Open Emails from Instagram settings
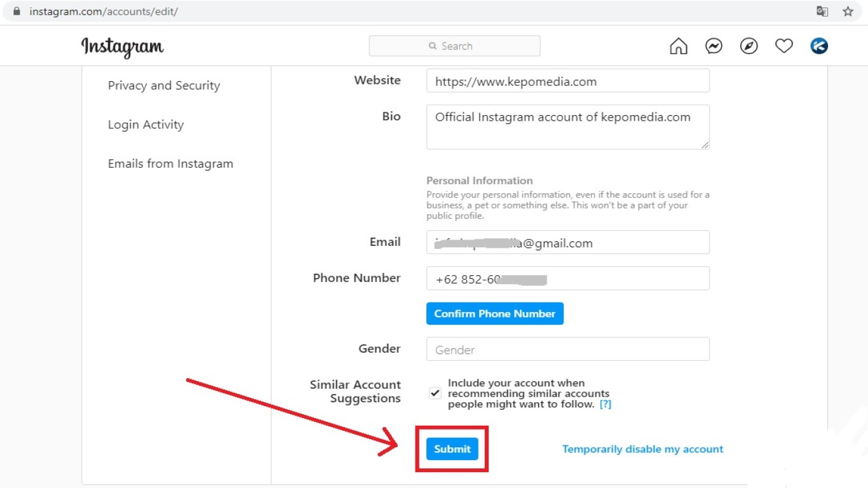 [x=170, y=164]
